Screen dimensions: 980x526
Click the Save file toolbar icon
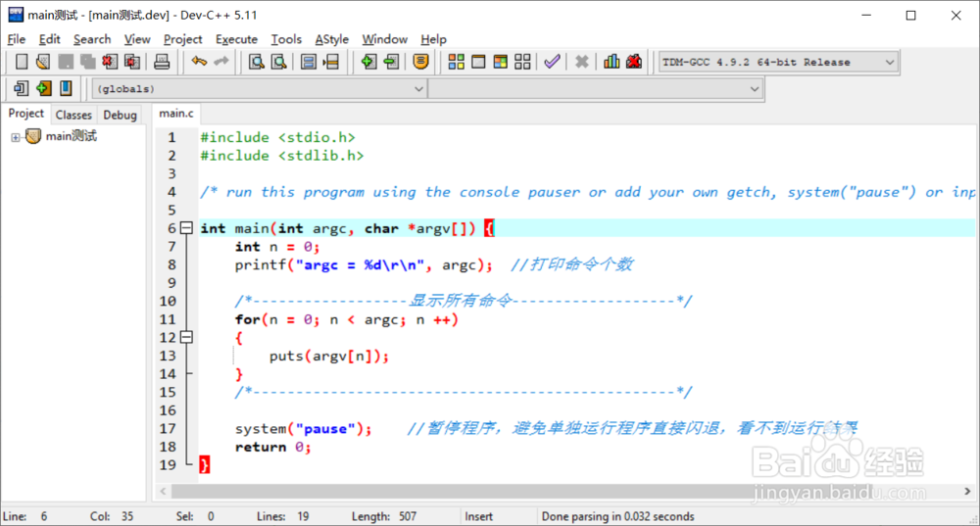tap(66, 62)
